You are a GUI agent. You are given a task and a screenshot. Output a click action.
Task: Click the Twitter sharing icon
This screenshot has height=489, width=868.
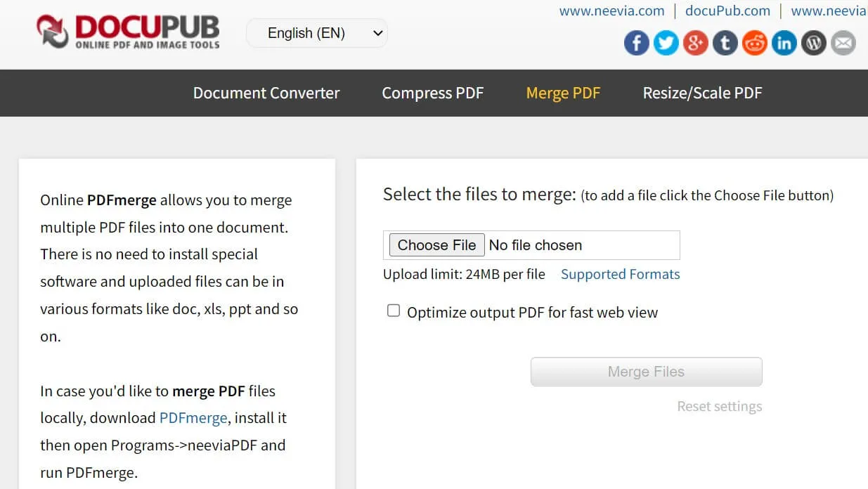666,43
